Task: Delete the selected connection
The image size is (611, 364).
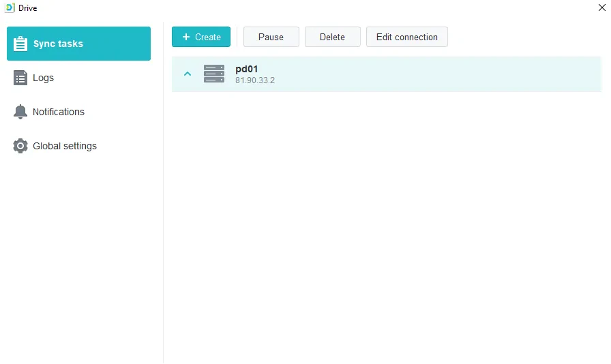Action: pos(332,37)
